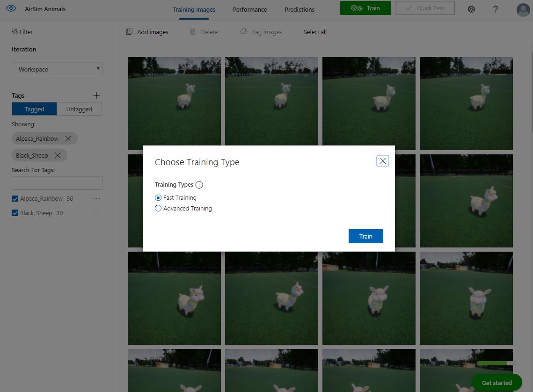Click the Quick Test button
Screen dimensions: 533x392
pos(425,8)
